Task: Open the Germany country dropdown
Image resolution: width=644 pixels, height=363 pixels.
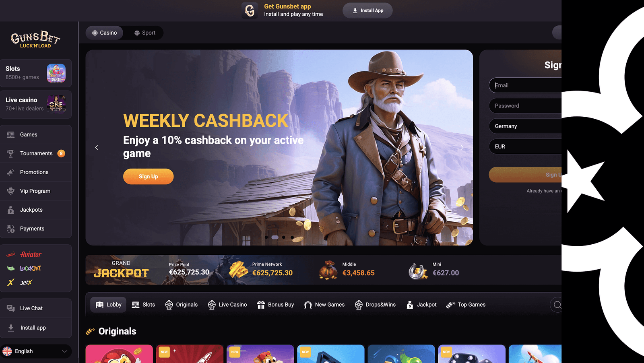Action: tap(525, 126)
